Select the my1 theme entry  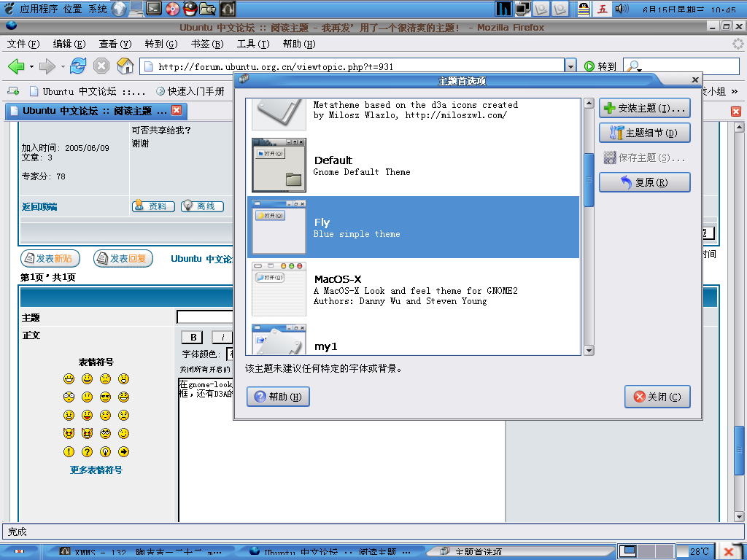(x=414, y=338)
